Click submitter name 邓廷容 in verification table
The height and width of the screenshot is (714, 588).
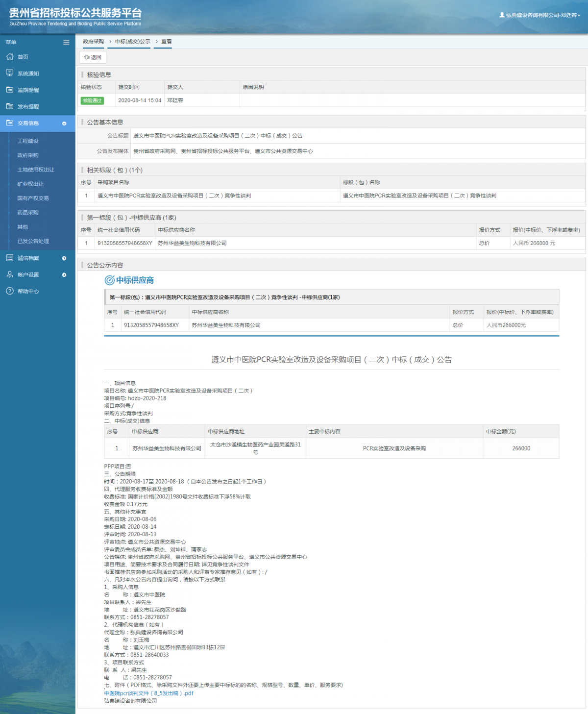click(175, 100)
